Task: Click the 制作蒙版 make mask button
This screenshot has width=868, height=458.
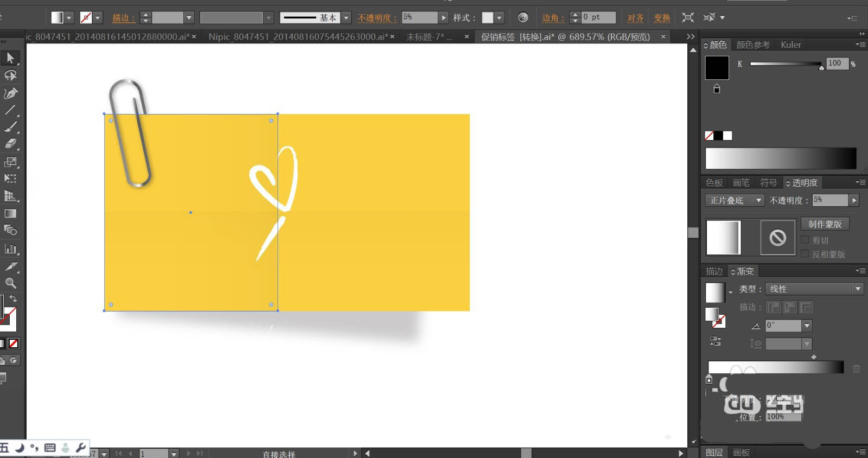Action: click(x=825, y=224)
